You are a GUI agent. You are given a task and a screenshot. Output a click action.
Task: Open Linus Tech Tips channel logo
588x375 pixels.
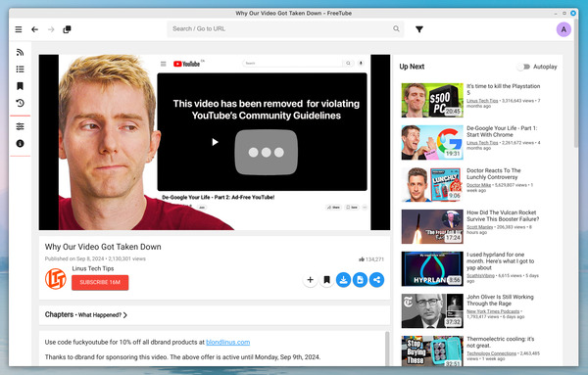point(56,279)
